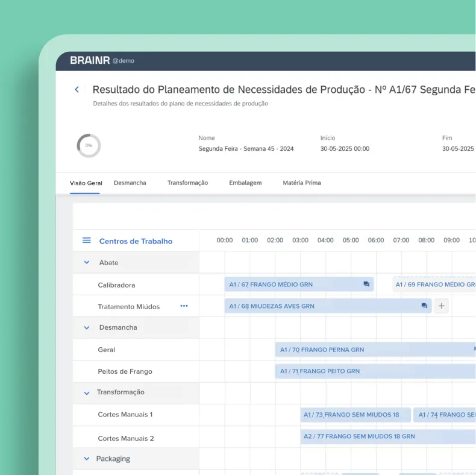This screenshot has width=476, height=475.
Task: Collapse the Abate group
Action: (x=87, y=262)
